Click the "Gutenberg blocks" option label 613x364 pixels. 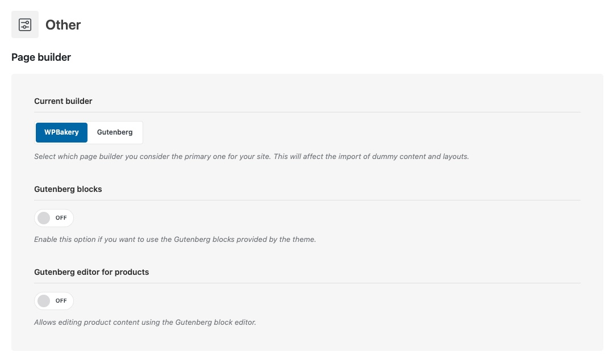pos(68,189)
